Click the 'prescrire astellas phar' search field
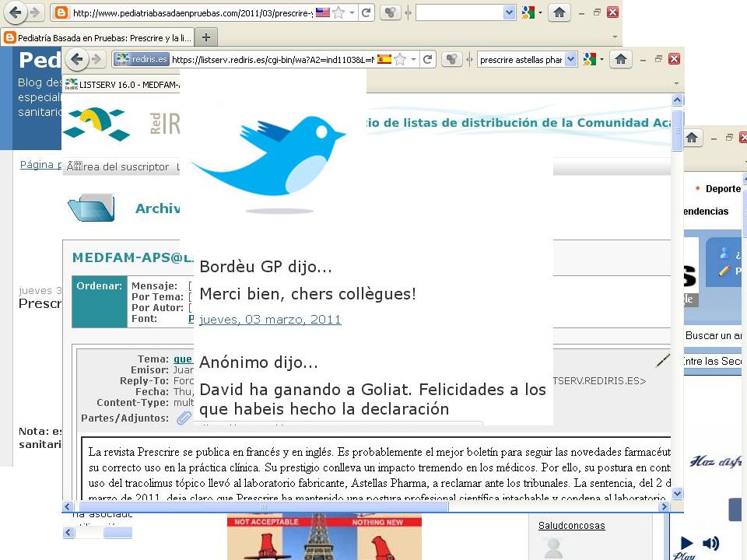Viewport: 747px width, 560px height. click(521, 59)
